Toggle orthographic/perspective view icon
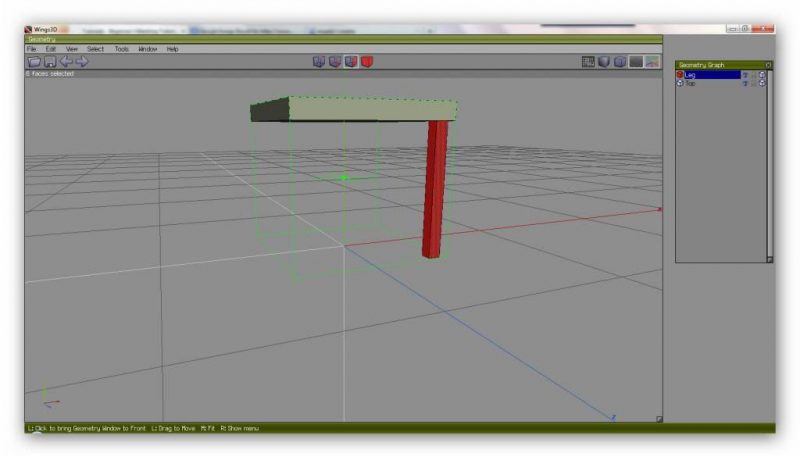Image resolution: width=800 pixels, height=457 pixels. pyautogui.click(x=636, y=62)
